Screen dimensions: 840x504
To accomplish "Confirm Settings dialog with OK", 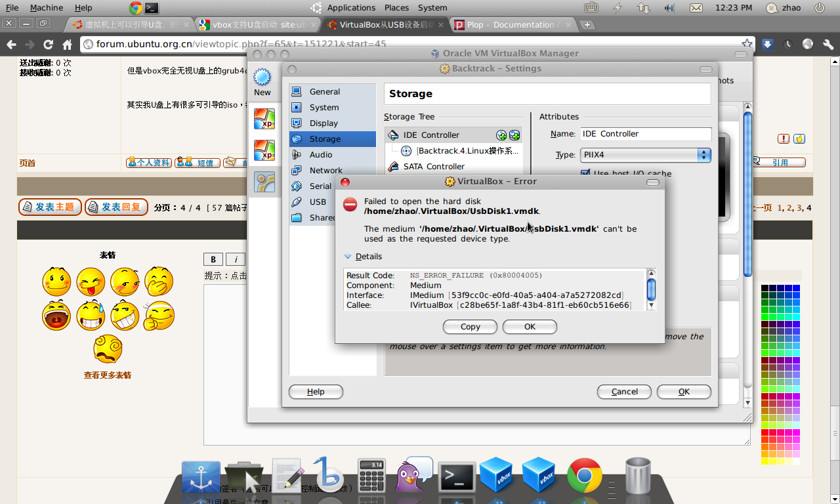I will pos(684,392).
